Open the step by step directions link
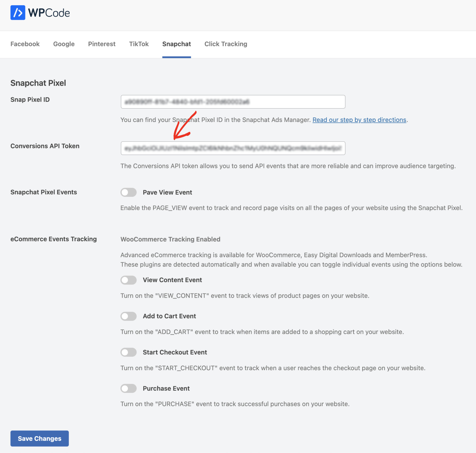The image size is (476, 453). (359, 120)
